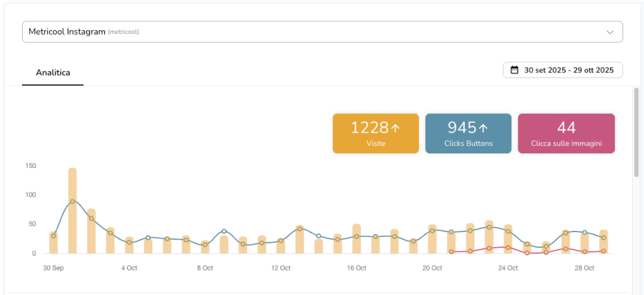Click the 150 y-axis label
644x295 pixels.
coord(30,166)
